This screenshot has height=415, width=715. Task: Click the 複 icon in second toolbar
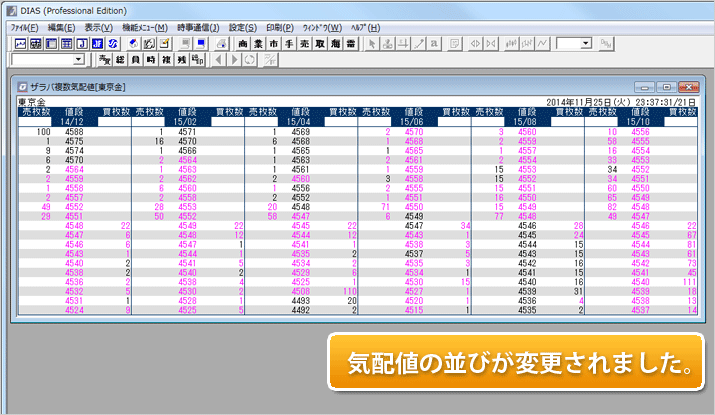point(165,60)
